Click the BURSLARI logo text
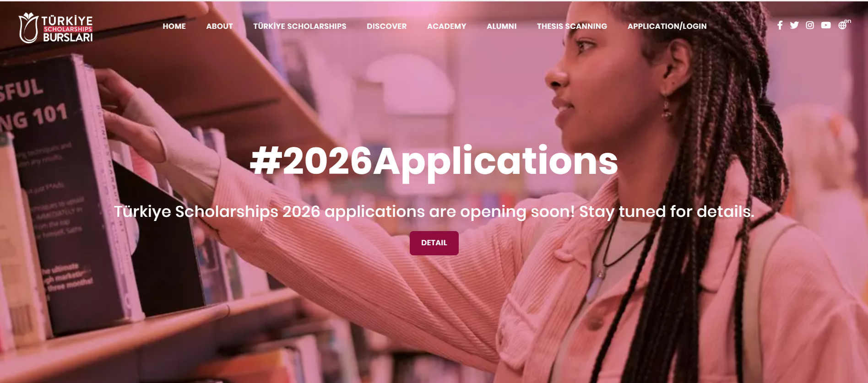 point(68,38)
